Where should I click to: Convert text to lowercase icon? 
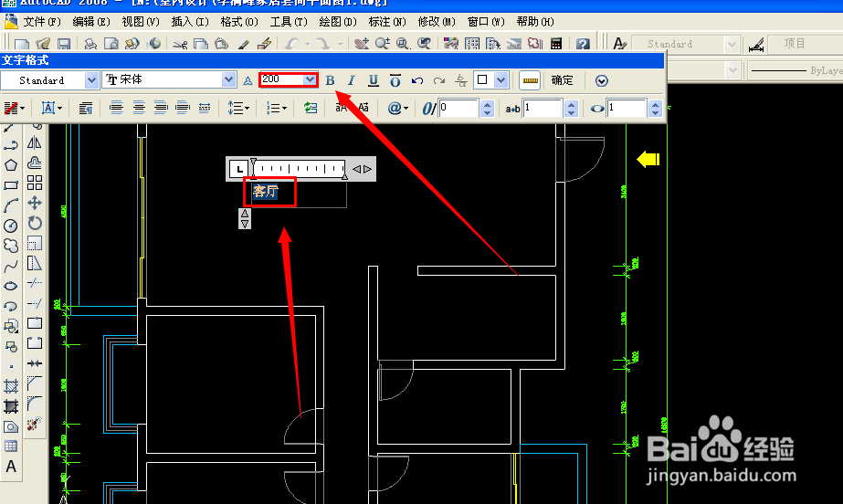[x=364, y=108]
